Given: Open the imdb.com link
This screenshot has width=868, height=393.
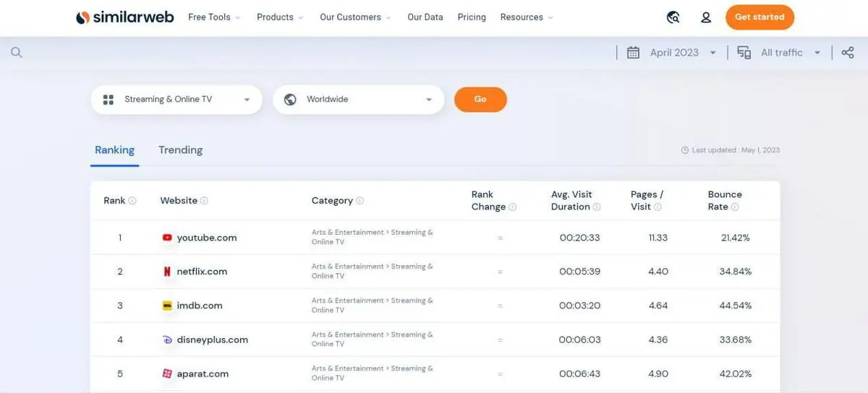Looking at the screenshot, I should tap(200, 306).
